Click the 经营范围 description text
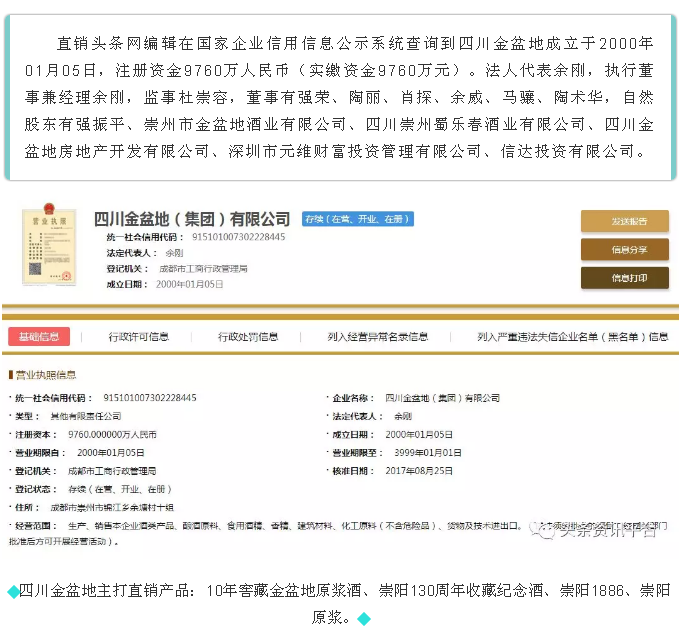680x632 pixels. pyautogui.click(x=338, y=534)
